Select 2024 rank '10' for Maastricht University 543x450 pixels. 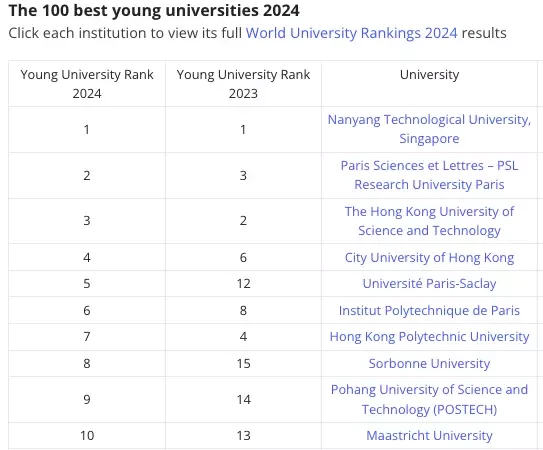tap(87, 435)
